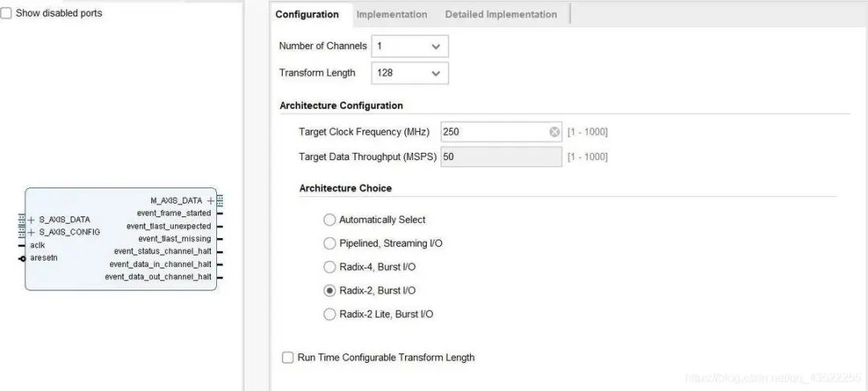Clear the Target Clock Frequency field
Viewport: 868px width, 391px height.
pos(555,132)
